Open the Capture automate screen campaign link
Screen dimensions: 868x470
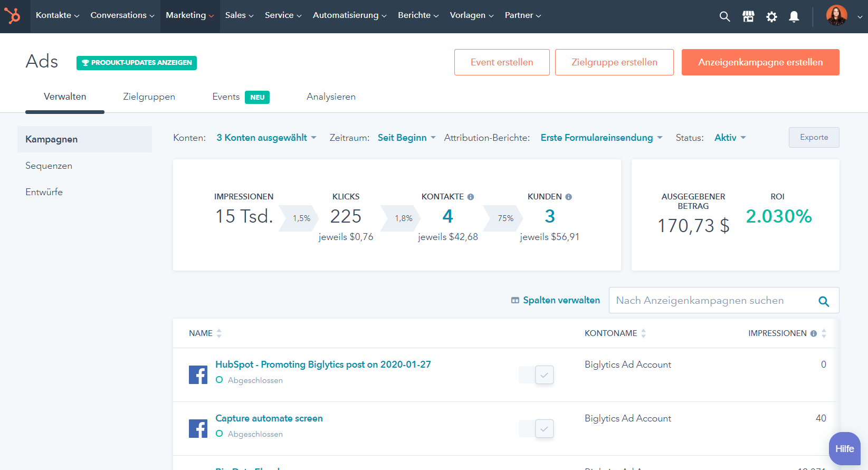point(269,418)
